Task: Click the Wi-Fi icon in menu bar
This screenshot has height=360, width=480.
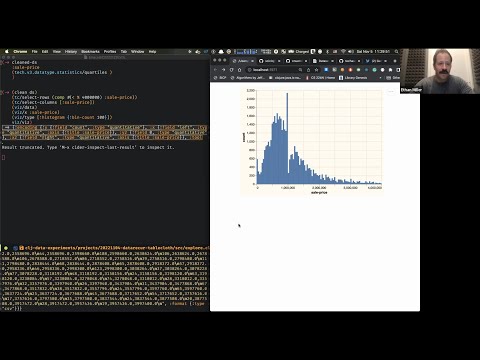Action: [x=343, y=52]
